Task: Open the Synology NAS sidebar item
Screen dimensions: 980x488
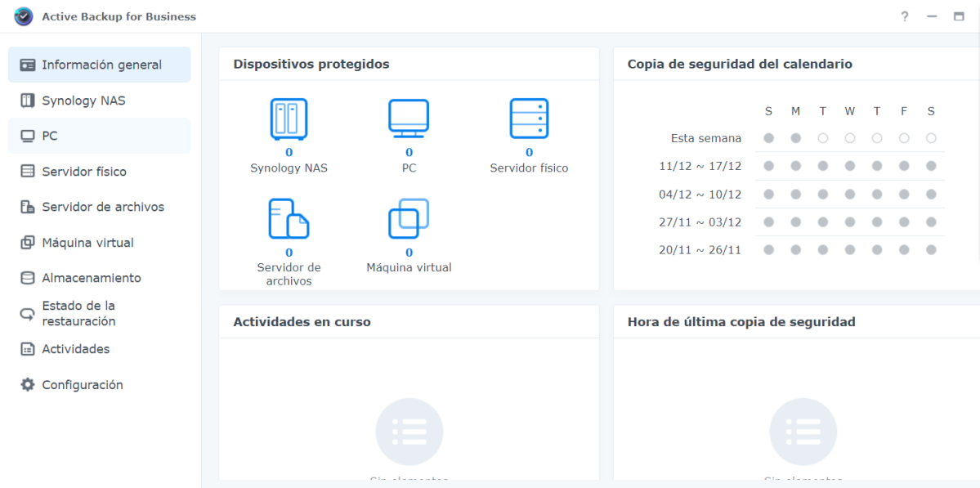Action: pyautogui.click(x=100, y=100)
